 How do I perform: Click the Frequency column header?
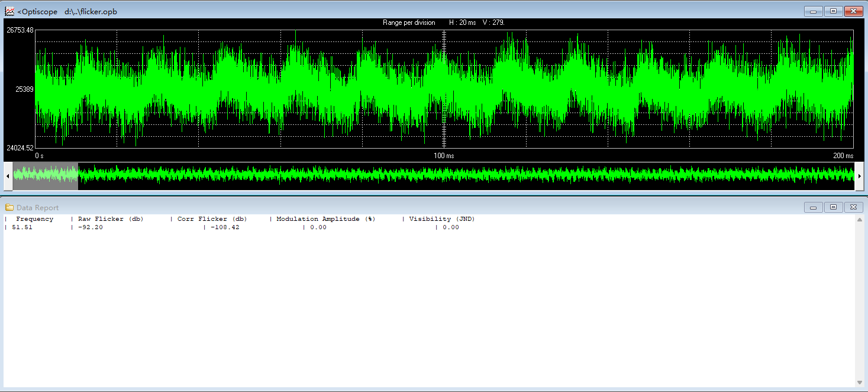(34, 219)
